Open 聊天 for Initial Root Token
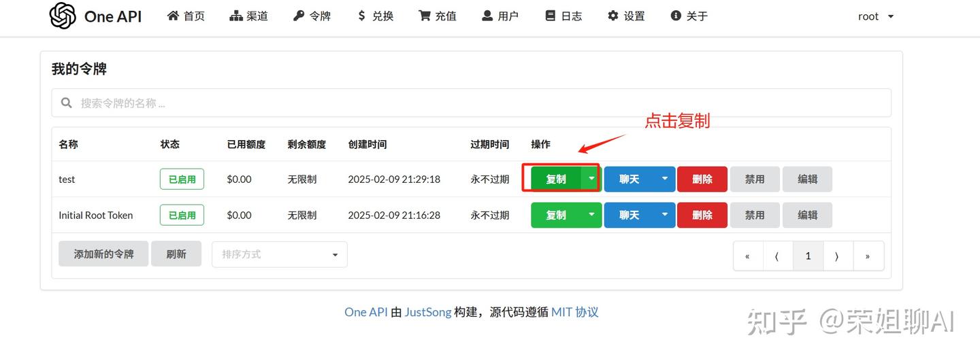Viewport: 980px width, 361px height. 630,215
